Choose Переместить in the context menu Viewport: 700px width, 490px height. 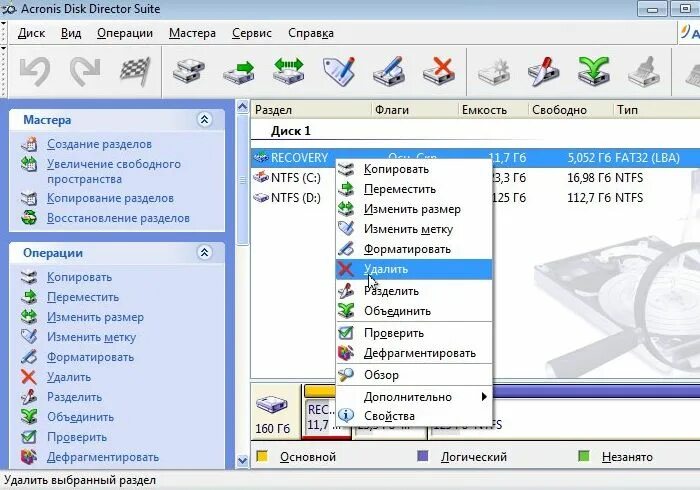point(414,189)
